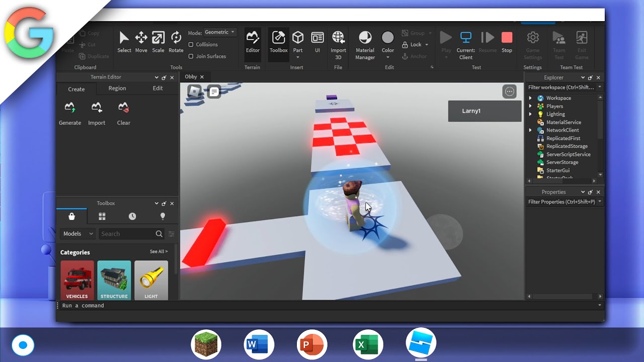
Task: Click Generate terrain icon
Action: 70,114
